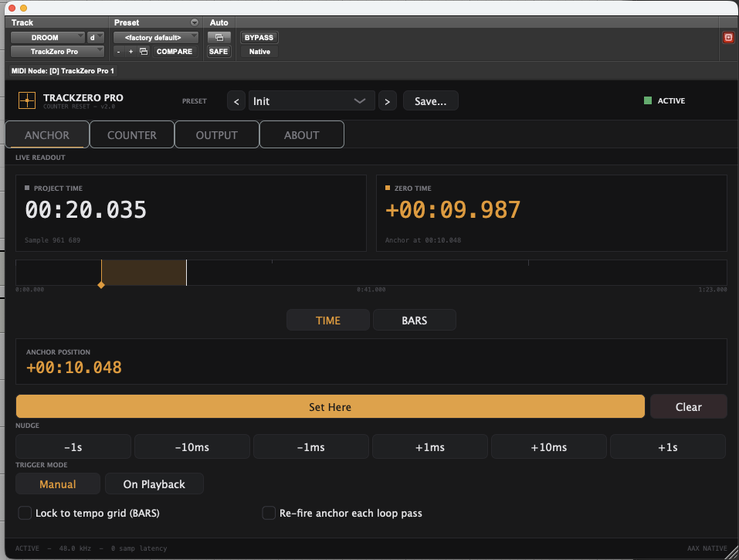Nudge anchor by +1ms
Viewport: 739px width, 560px height.
click(x=430, y=447)
